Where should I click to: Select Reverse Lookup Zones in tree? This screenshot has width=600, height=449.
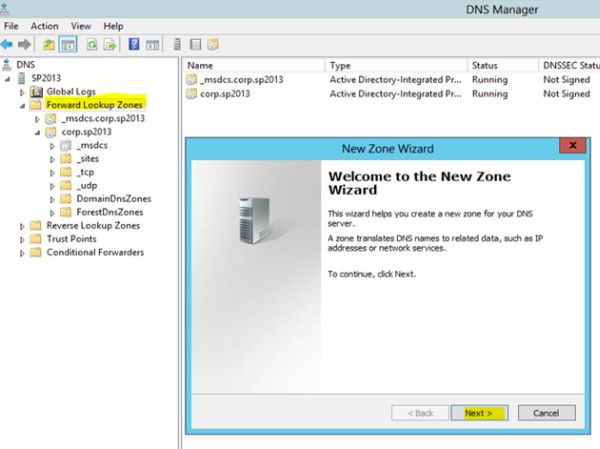(93, 225)
